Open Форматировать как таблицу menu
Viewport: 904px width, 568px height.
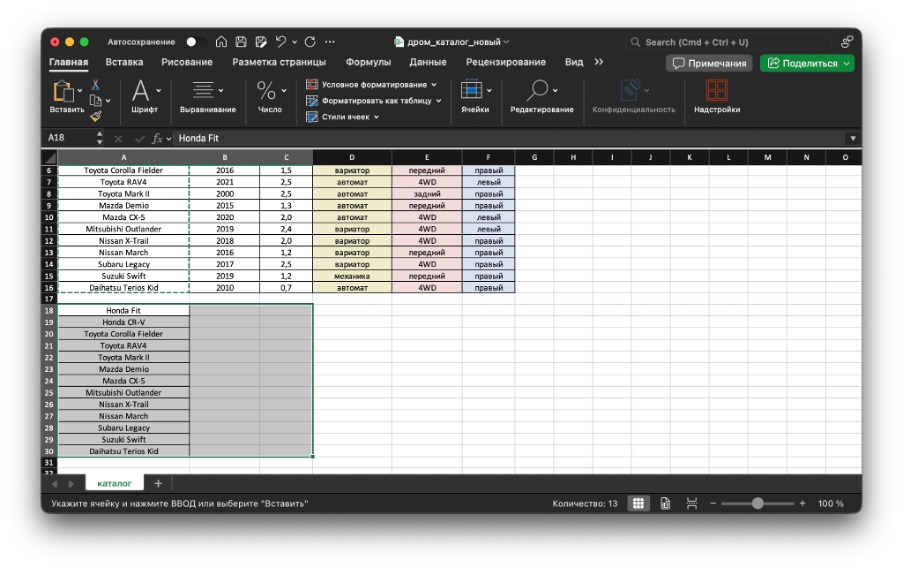point(374,101)
